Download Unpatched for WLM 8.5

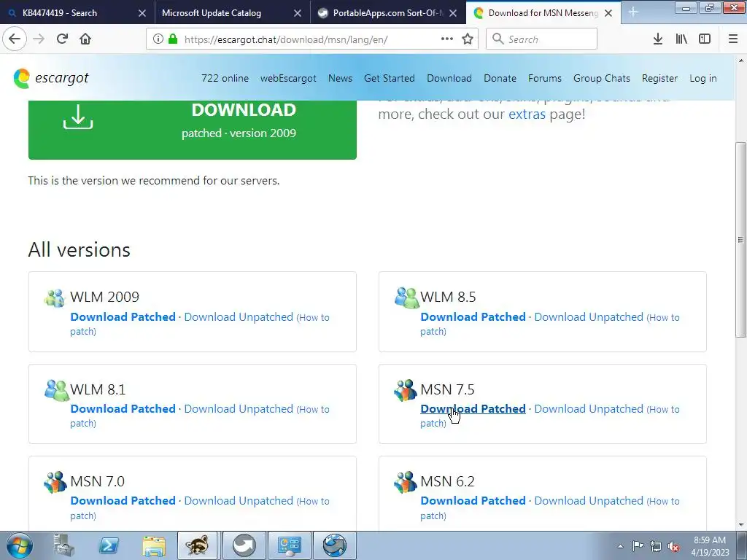(x=589, y=316)
